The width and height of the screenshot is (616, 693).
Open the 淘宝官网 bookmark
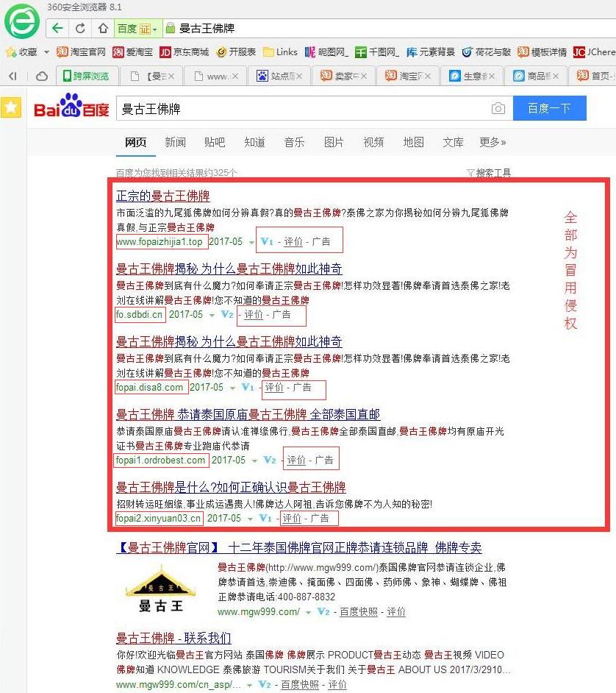point(81,52)
